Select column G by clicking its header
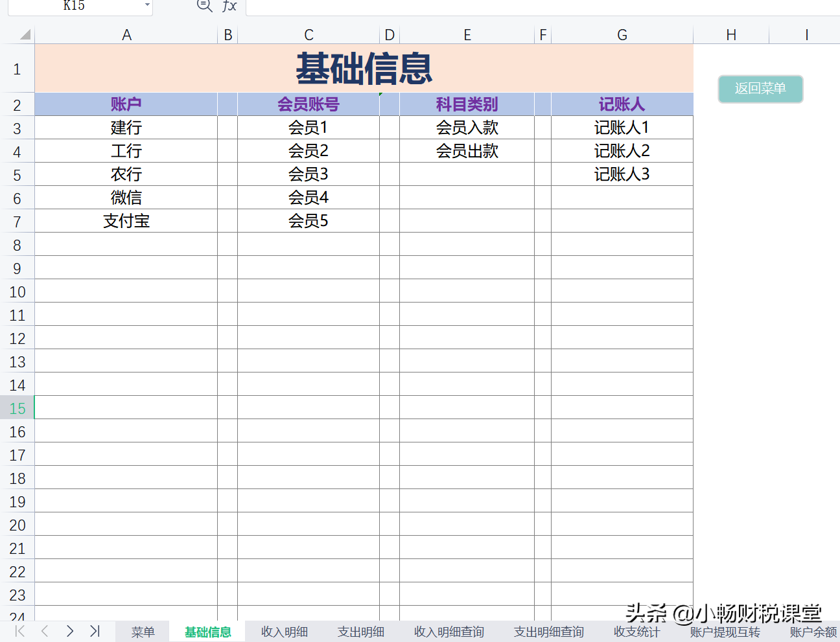This screenshot has width=840, height=642. point(622,34)
